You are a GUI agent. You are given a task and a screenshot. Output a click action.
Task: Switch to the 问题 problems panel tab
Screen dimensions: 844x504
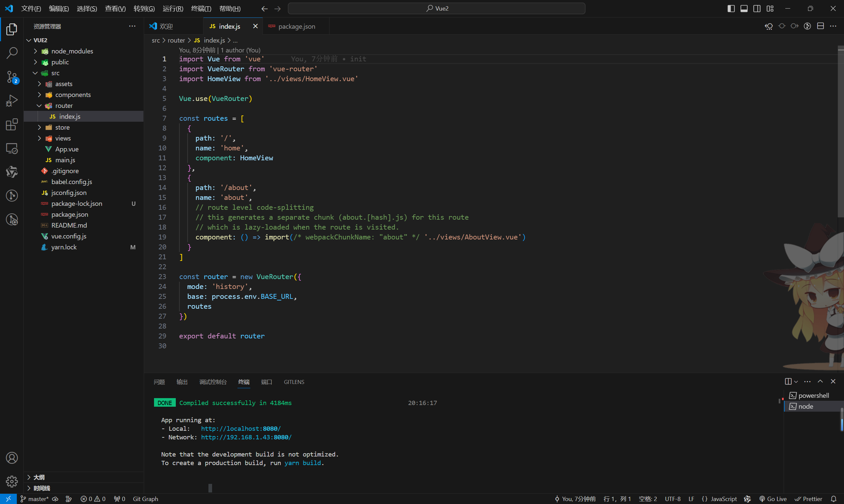(x=159, y=382)
